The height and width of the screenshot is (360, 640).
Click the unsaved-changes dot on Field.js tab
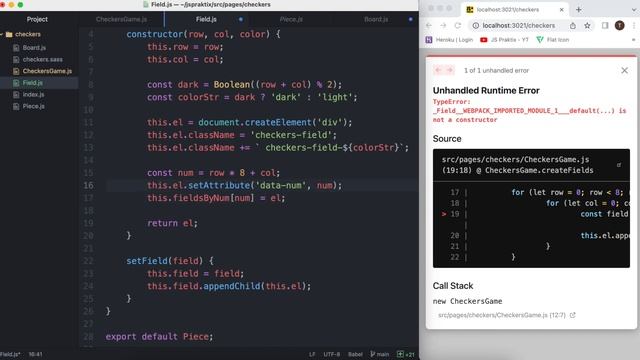coord(241,19)
